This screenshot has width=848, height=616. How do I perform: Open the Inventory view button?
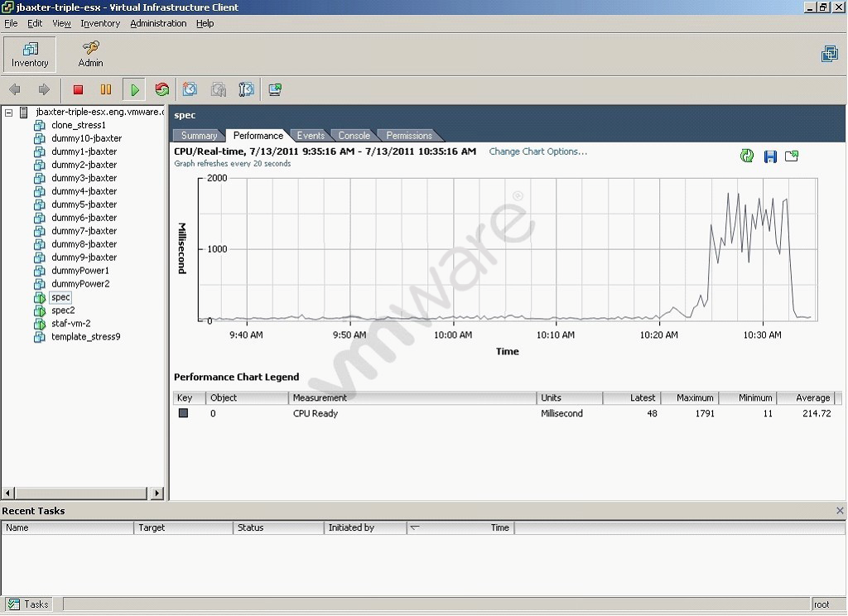click(30, 55)
